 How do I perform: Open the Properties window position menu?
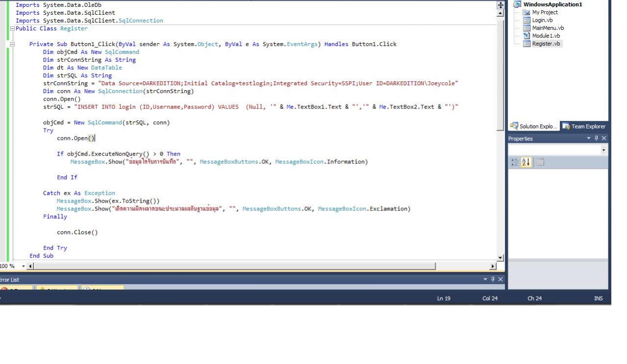click(589, 138)
